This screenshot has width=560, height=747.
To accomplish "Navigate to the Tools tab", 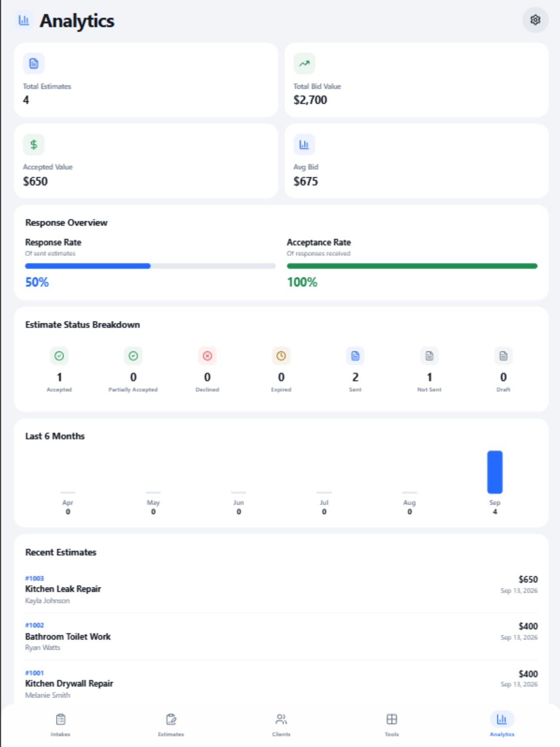I will pos(392,725).
